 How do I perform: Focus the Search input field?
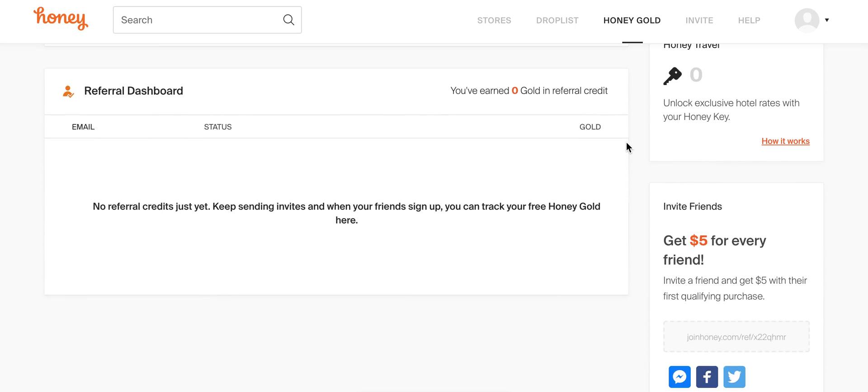pos(207,20)
